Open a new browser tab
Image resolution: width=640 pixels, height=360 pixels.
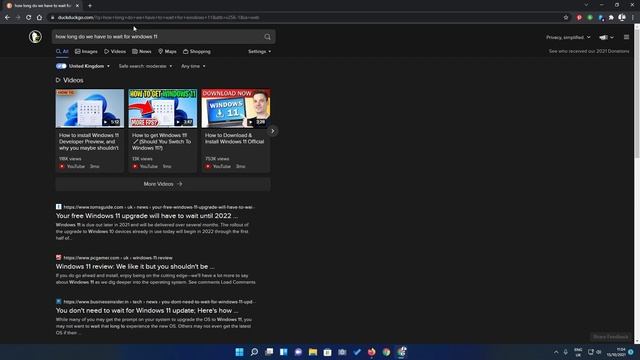[x=90, y=6]
